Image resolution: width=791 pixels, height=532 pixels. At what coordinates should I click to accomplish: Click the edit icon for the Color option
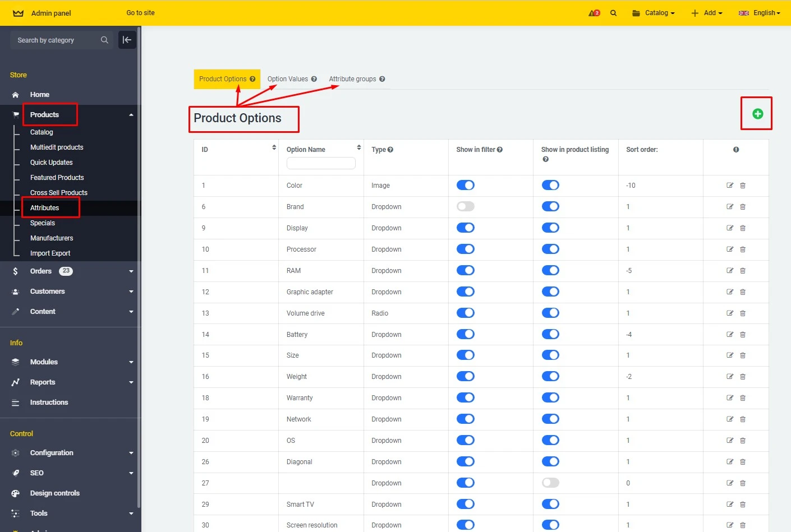pyautogui.click(x=729, y=185)
